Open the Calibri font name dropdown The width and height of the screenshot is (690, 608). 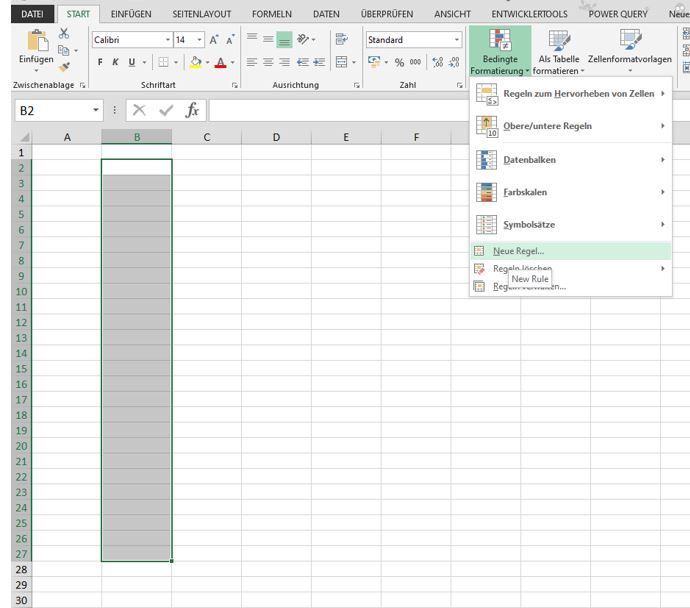click(x=168, y=40)
